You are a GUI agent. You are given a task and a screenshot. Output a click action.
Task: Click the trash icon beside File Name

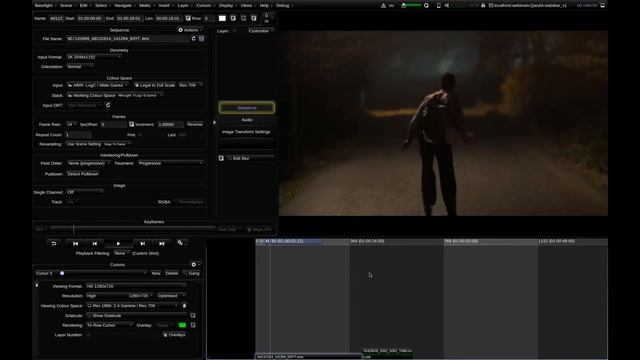(x=202, y=38)
